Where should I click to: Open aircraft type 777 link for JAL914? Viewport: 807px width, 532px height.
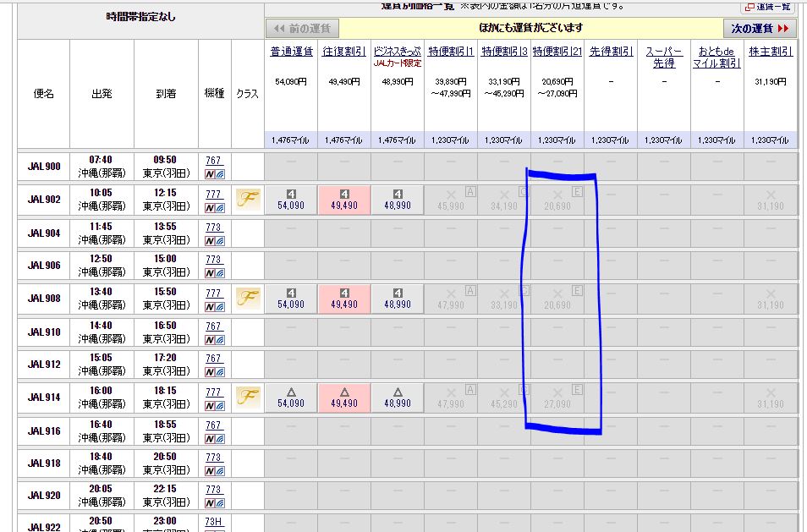(x=213, y=392)
